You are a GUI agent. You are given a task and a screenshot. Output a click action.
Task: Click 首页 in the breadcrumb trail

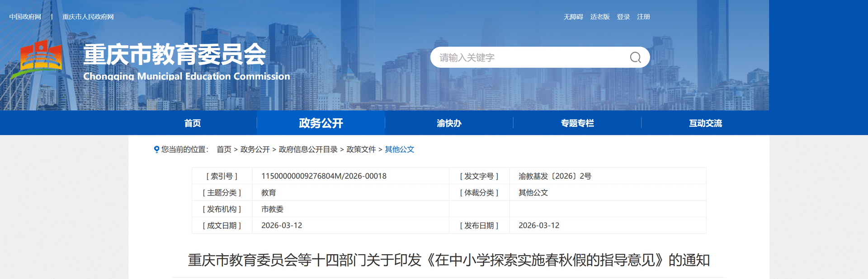pos(224,149)
